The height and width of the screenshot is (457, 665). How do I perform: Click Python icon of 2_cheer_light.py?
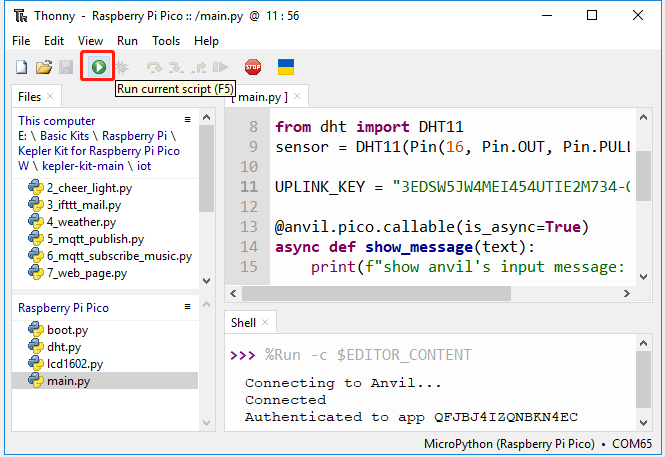point(36,187)
